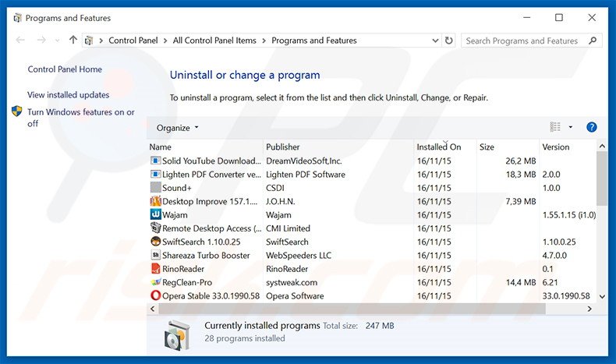
Task: Click the Shareaza Turbo Booster icon
Action: coord(156,255)
